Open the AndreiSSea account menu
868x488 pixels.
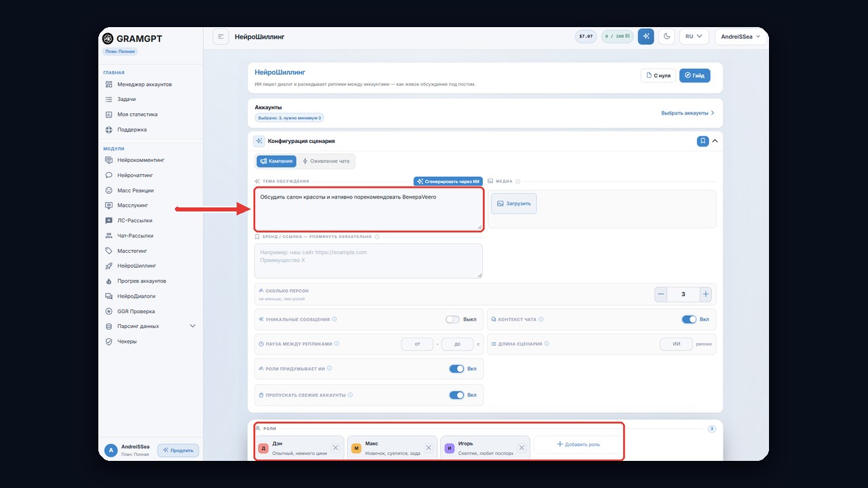pos(741,37)
